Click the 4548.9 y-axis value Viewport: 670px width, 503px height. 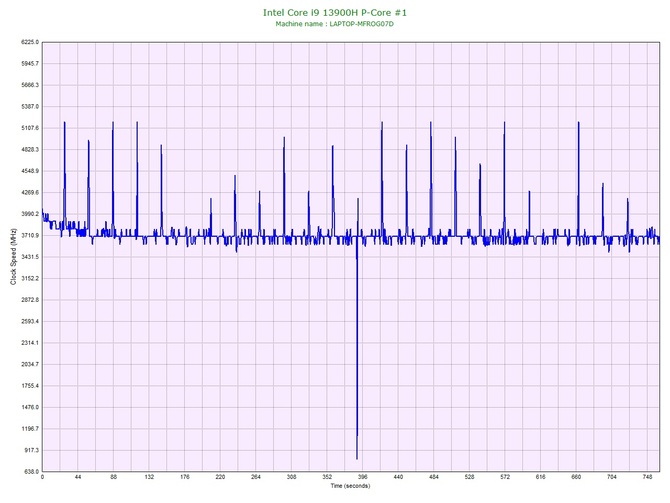tap(30, 171)
